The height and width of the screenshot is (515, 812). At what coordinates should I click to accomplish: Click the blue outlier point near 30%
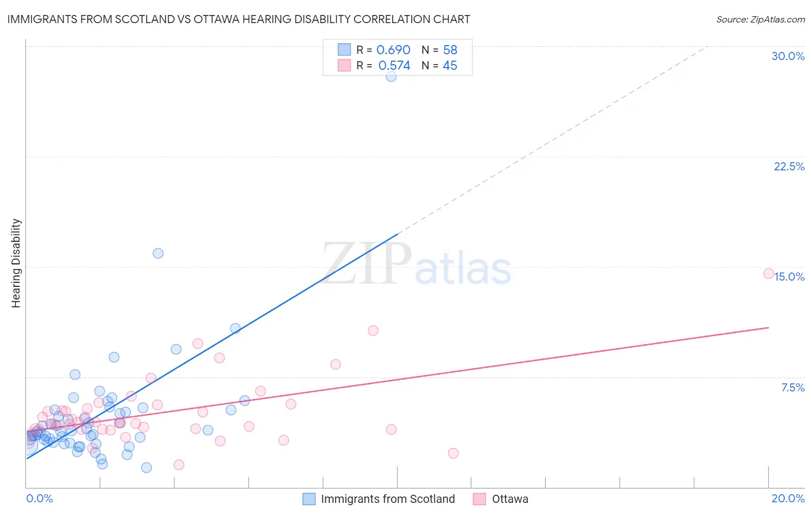tap(391, 76)
